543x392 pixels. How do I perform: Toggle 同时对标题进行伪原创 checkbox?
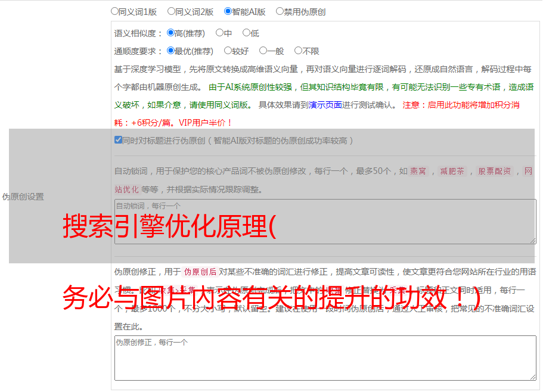tap(118, 140)
